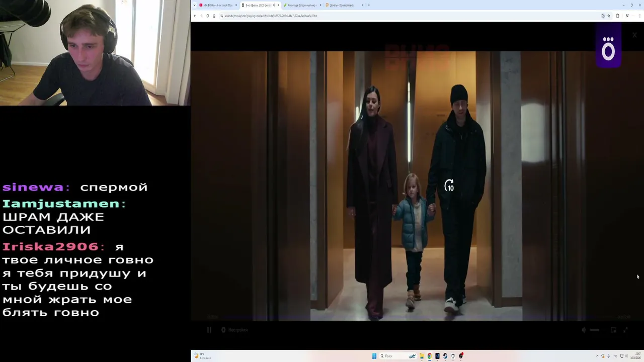This screenshot has width=644, height=362.
Task: Open the volume tray icon
Action: coord(626,356)
